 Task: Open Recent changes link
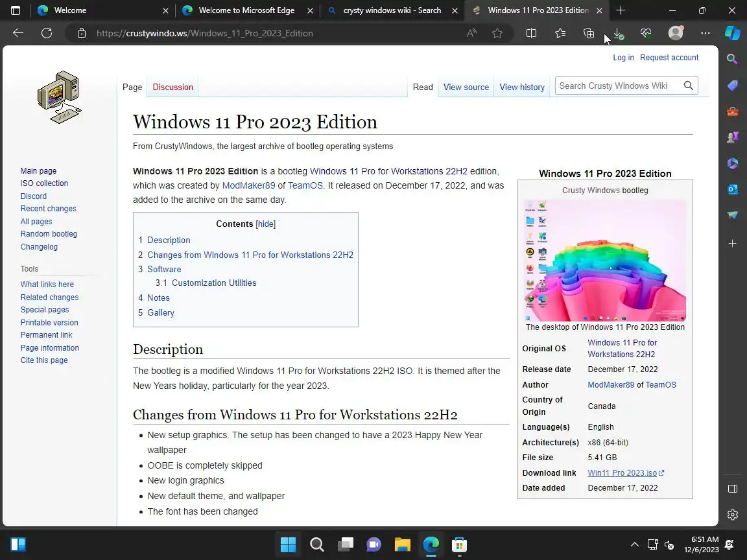tap(48, 209)
